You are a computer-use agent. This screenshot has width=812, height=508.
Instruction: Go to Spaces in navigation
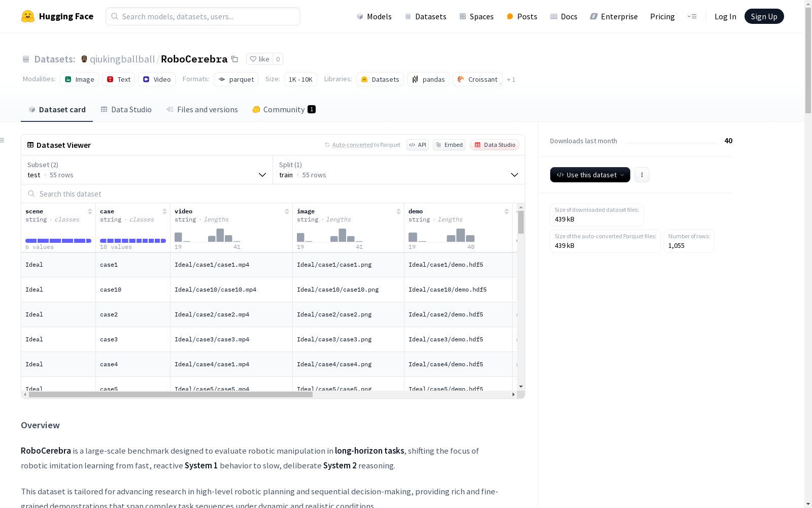coord(477,16)
